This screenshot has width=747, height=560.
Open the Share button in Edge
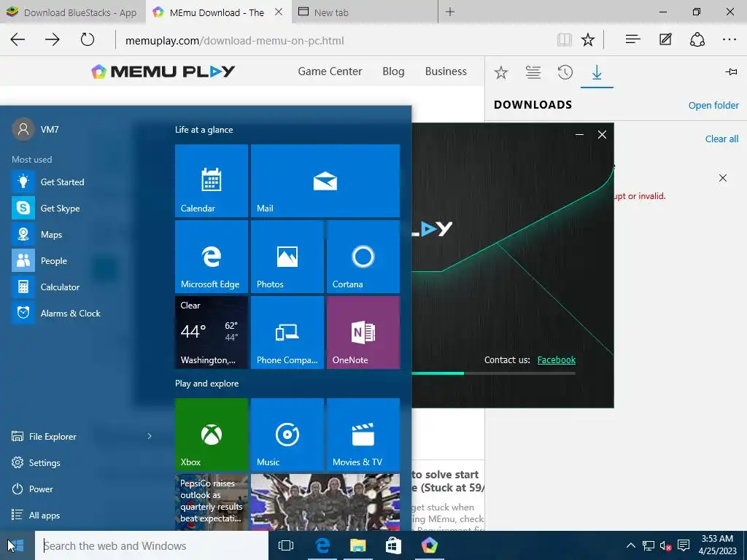697,39
